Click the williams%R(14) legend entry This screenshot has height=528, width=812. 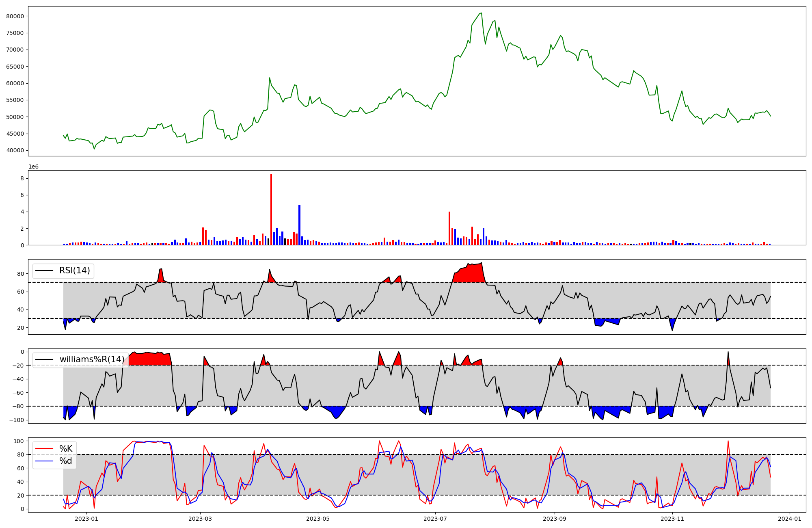(x=92, y=359)
